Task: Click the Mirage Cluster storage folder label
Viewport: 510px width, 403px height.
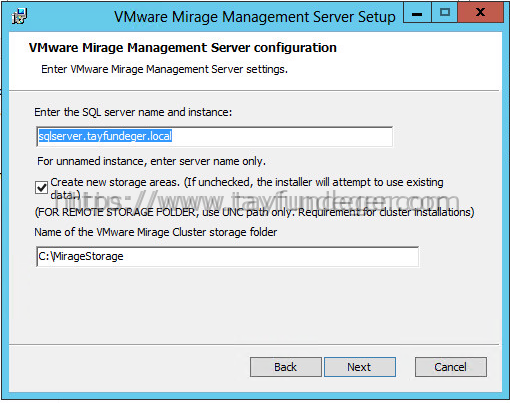Action: pyautogui.click(x=156, y=232)
